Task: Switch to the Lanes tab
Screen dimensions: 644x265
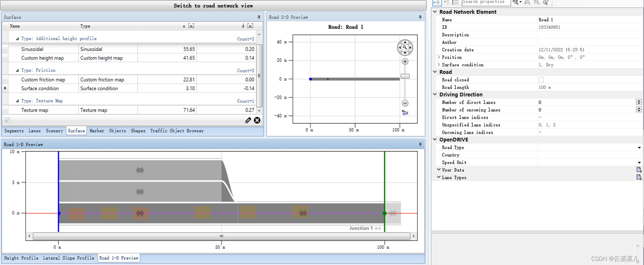Action: 34,131
